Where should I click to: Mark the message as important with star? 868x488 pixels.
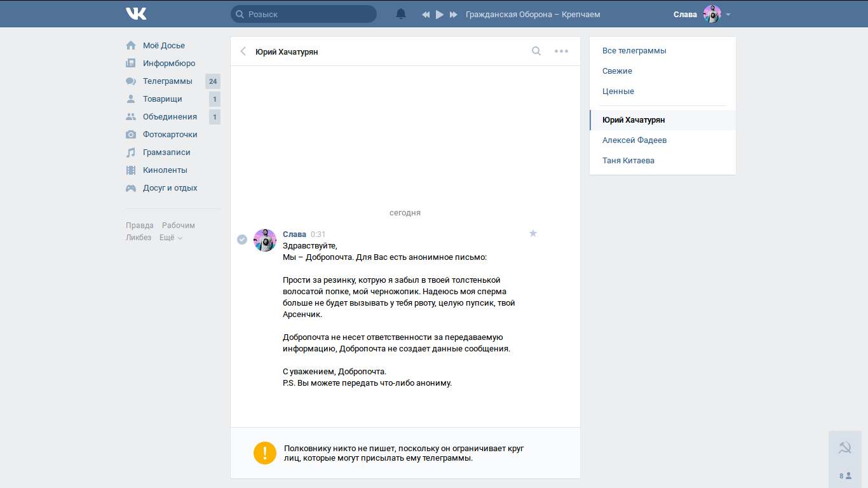(533, 233)
